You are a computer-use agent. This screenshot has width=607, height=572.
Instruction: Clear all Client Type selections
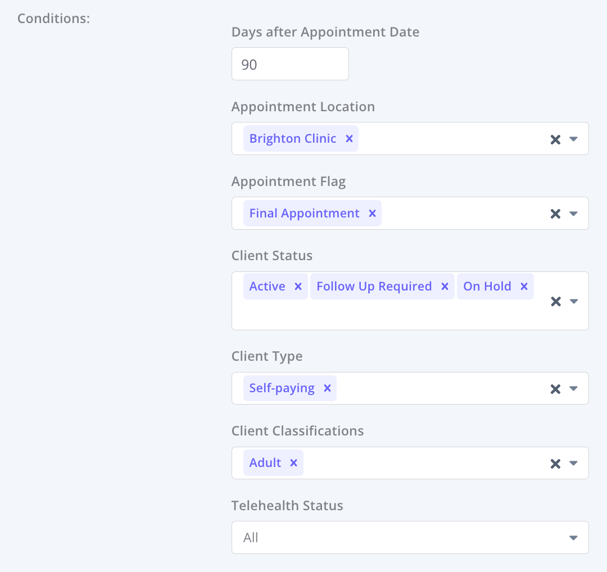point(555,389)
